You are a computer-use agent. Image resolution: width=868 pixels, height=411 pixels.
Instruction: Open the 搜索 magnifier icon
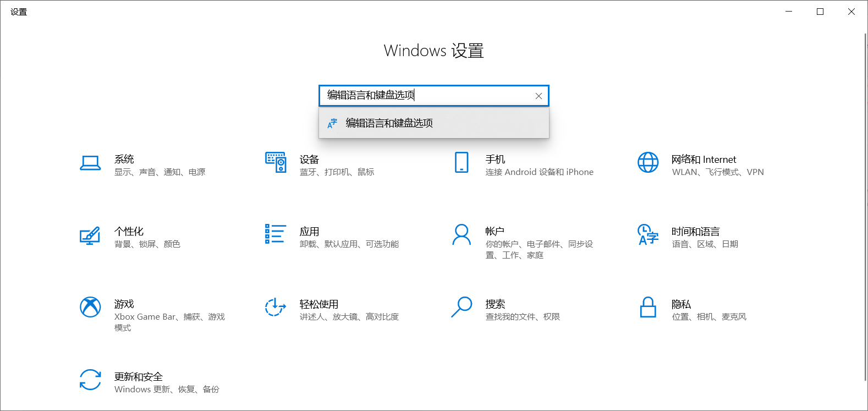(x=462, y=307)
